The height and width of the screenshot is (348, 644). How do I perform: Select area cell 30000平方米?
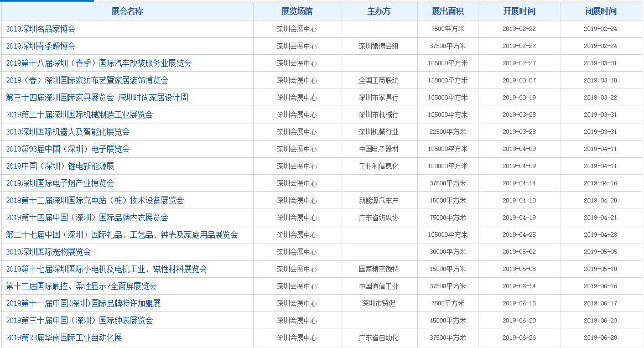(x=448, y=252)
